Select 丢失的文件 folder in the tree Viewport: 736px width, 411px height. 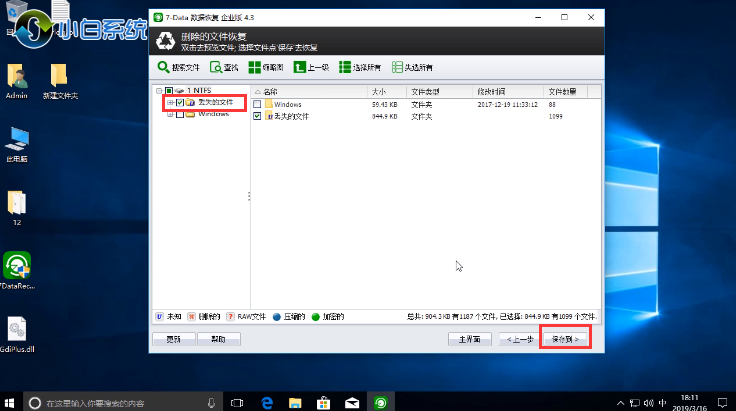point(215,102)
